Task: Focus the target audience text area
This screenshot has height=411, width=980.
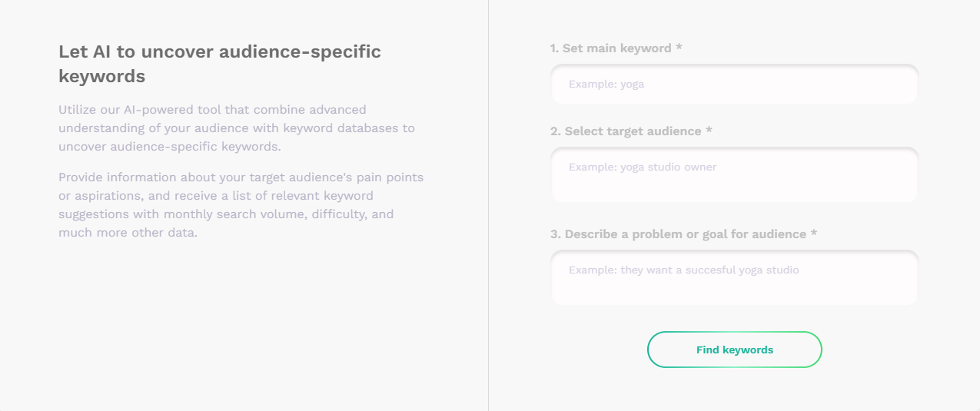Action: 734,175
